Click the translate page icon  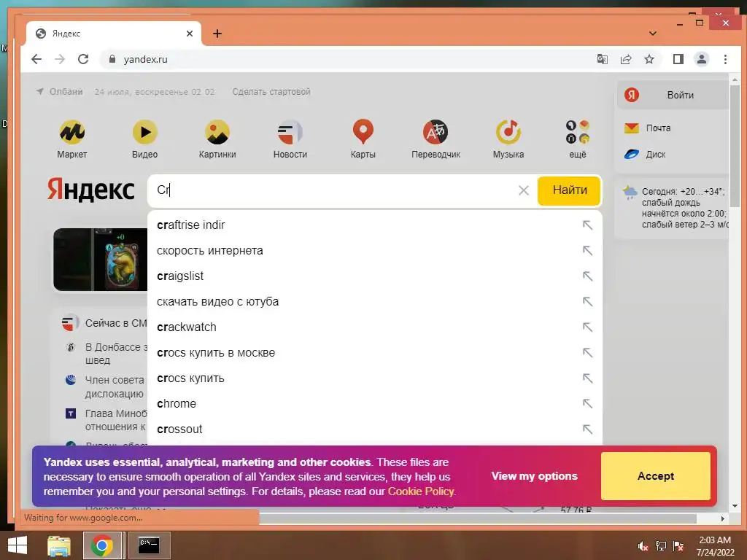pos(602,59)
